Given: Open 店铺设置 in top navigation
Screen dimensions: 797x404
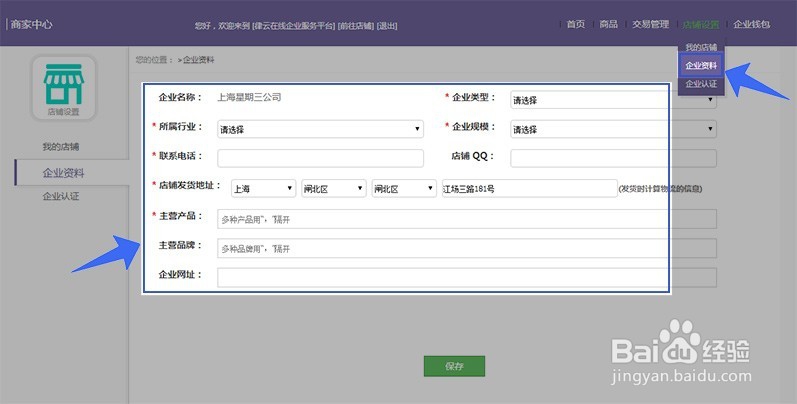Looking at the screenshot, I should pos(701,24).
